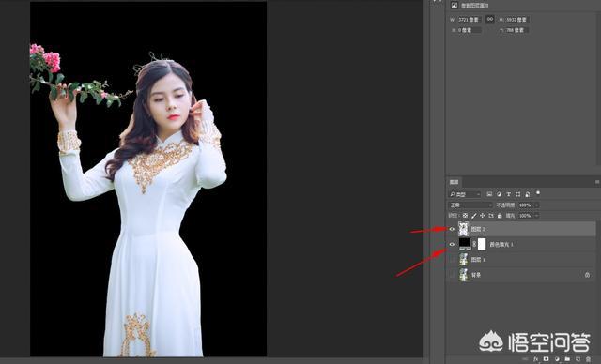The image size is (601, 364).
Task: Click the black color fill swatch thumbnail
Action: click(465, 244)
